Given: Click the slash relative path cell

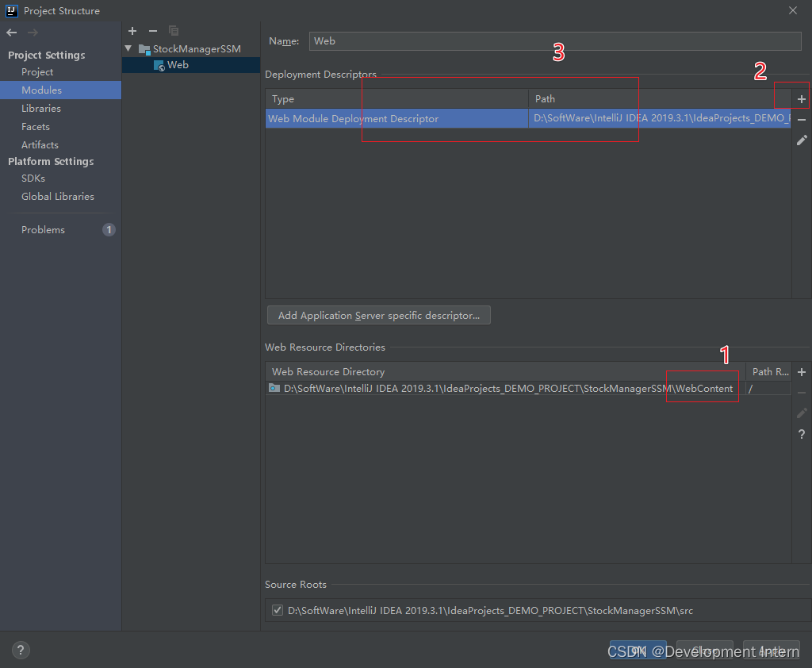Looking at the screenshot, I should (x=768, y=389).
